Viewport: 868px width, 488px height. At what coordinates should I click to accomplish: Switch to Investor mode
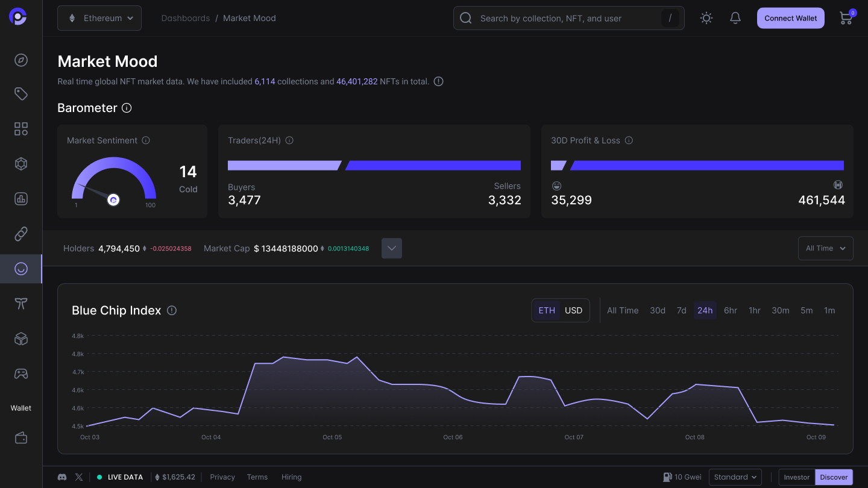(797, 477)
